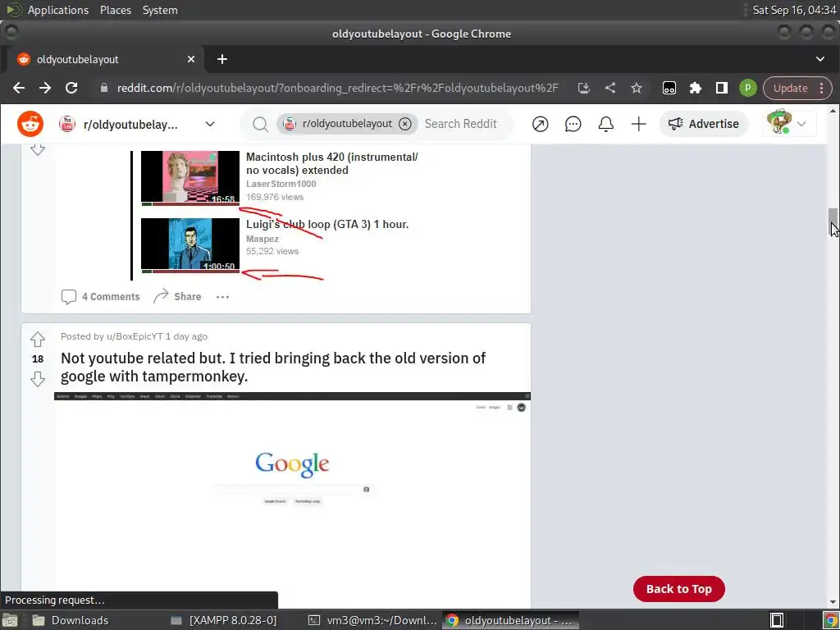
Task: Open the Chrome three-dot menu
Action: click(x=821, y=88)
